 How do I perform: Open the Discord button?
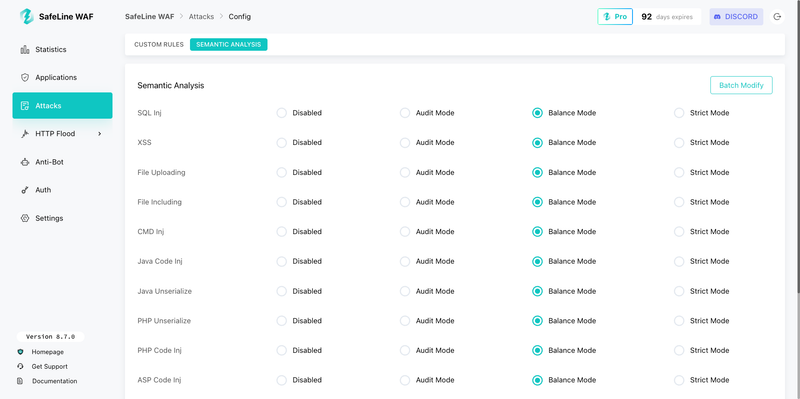(736, 17)
